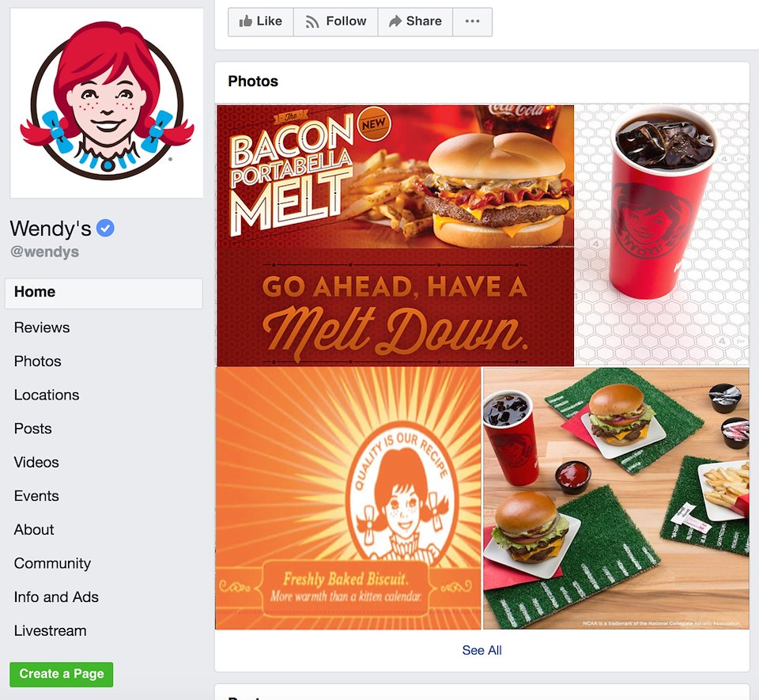Open the About section
The image size is (759, 700).
(x=33, y=530)
